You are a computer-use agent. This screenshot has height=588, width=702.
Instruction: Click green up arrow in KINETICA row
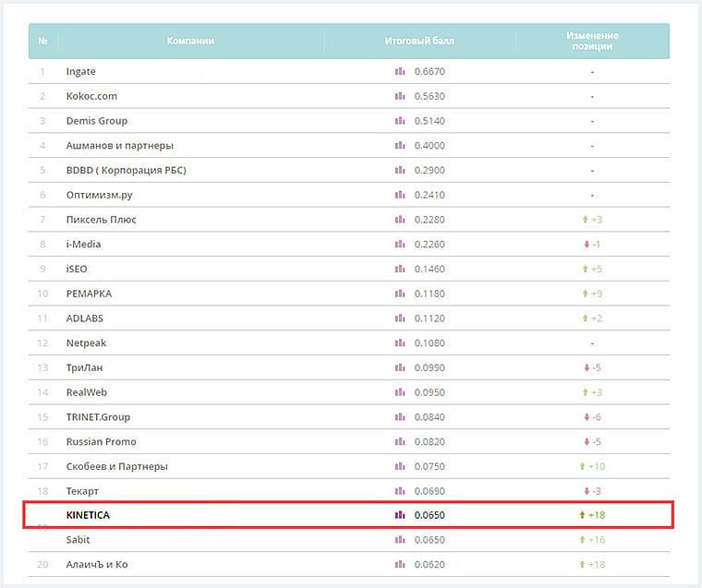click(x=582, y=514)
